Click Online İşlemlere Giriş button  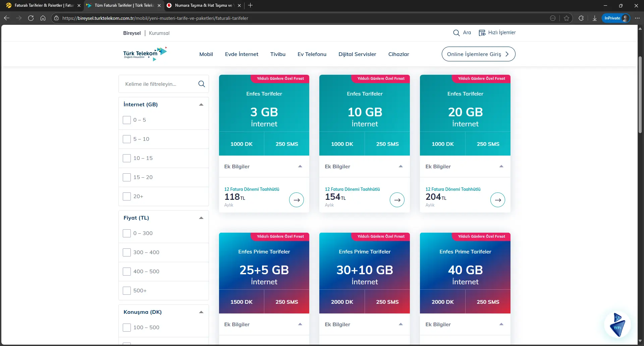tap(478, 54)
